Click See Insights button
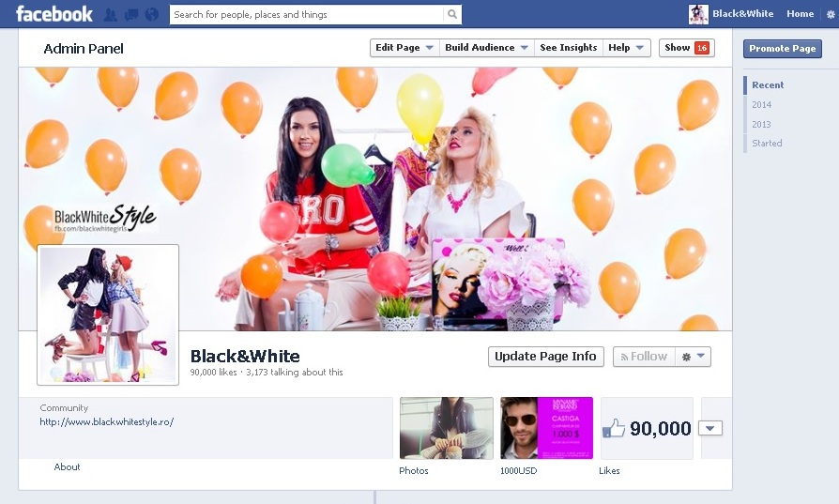Image resolution: width=839 pixels, height=504 pixels. (x=569, y=48)
